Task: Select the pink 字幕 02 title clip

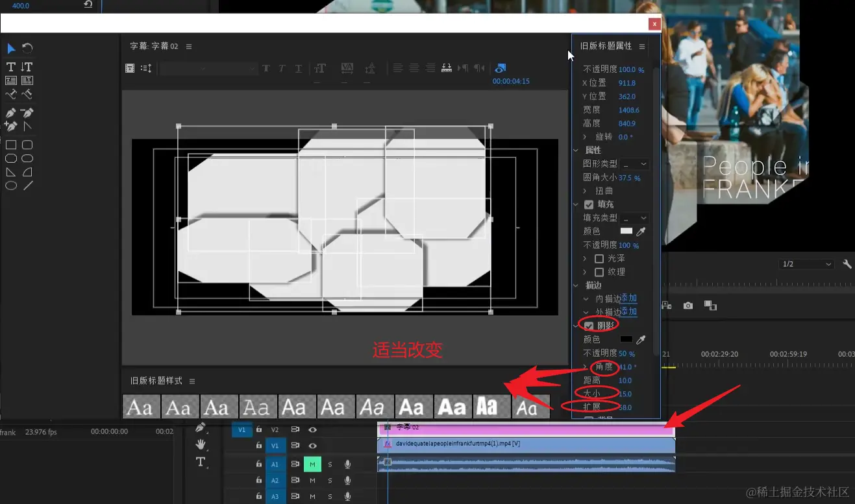Action: tap(527, 429)
